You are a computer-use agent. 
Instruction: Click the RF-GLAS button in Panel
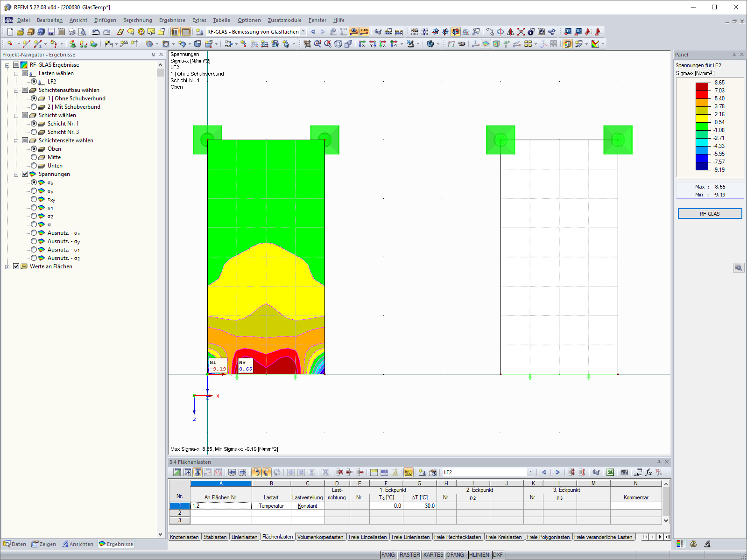click(710, 214)
